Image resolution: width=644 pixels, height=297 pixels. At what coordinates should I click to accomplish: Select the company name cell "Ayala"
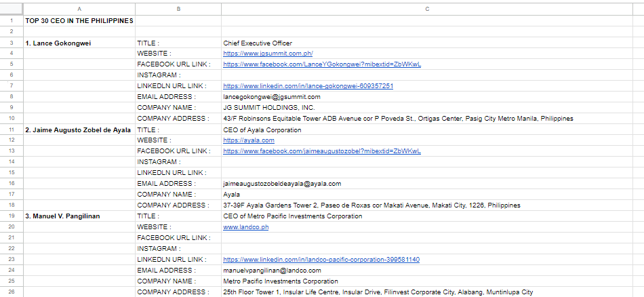[427, 195]
